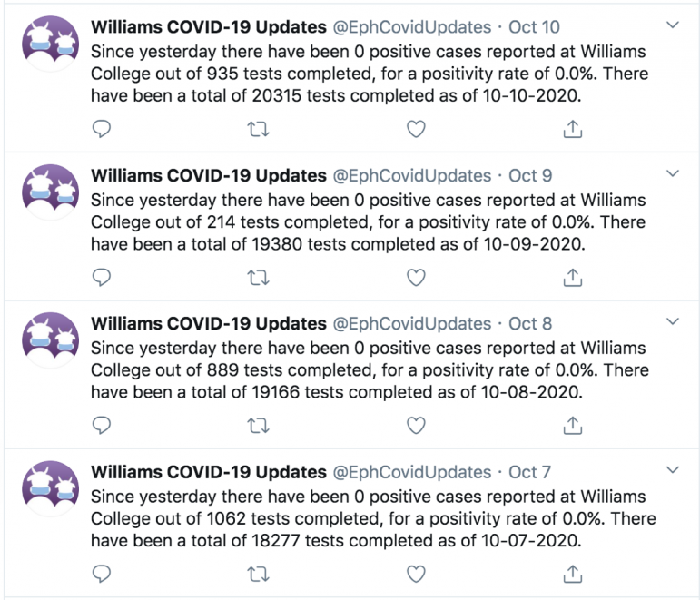Like the Oct 9 tweet
Screen dimensions: 700x600
point(416,277)
